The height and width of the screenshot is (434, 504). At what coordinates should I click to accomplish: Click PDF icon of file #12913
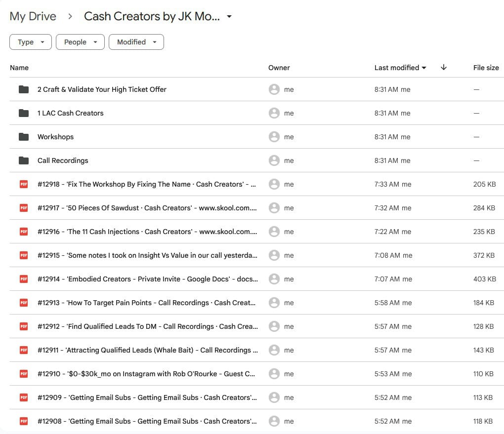click(23, 303)
